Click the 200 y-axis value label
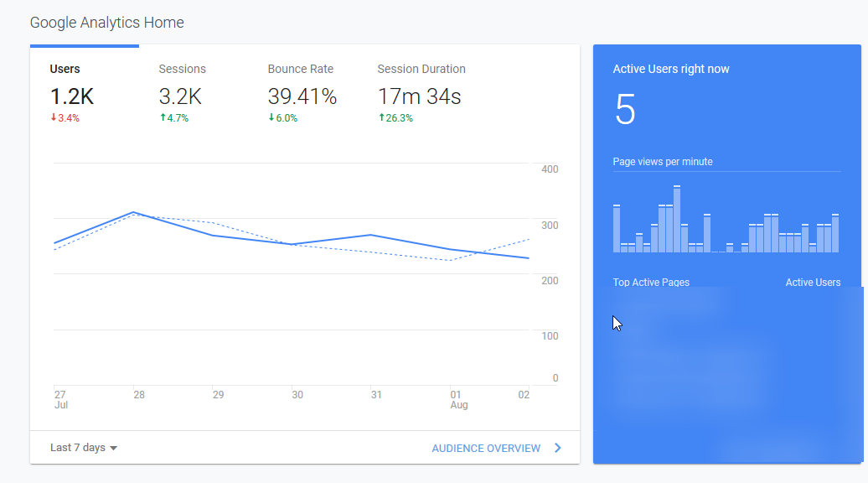Screen dimensions: 868x483 [x=550, y=281]
